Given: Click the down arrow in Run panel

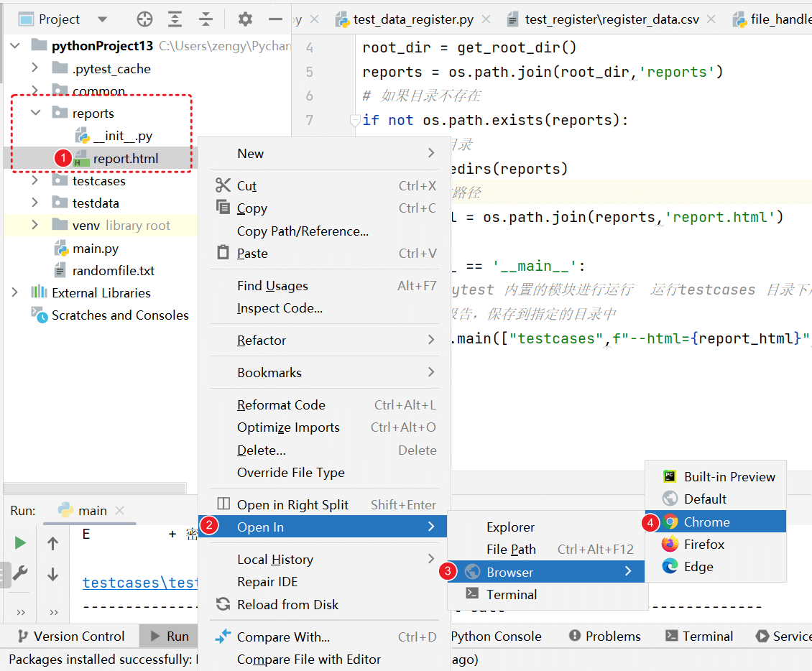Looking at the screenshot, I should 53,574.
